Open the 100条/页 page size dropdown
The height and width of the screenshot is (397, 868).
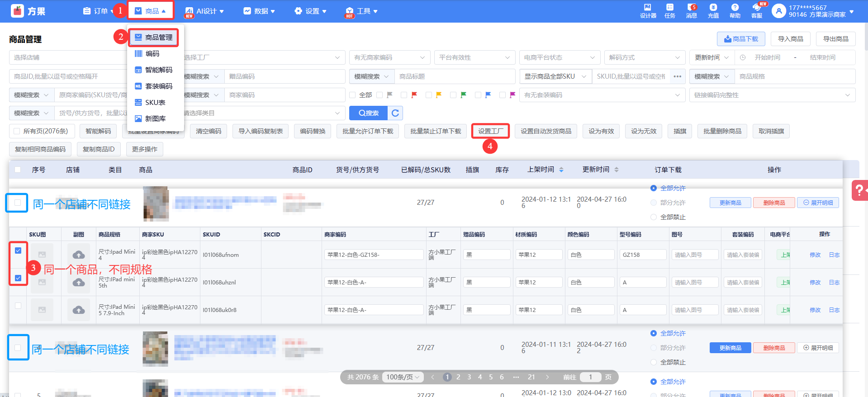pyautogui.click(x=402, y=377)
